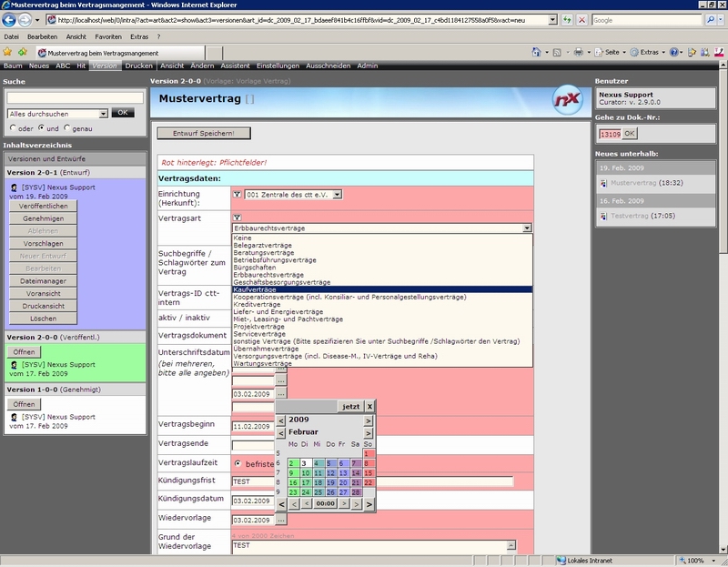Click the Kündigungsfrist TEST input field

tap(373, 481)
